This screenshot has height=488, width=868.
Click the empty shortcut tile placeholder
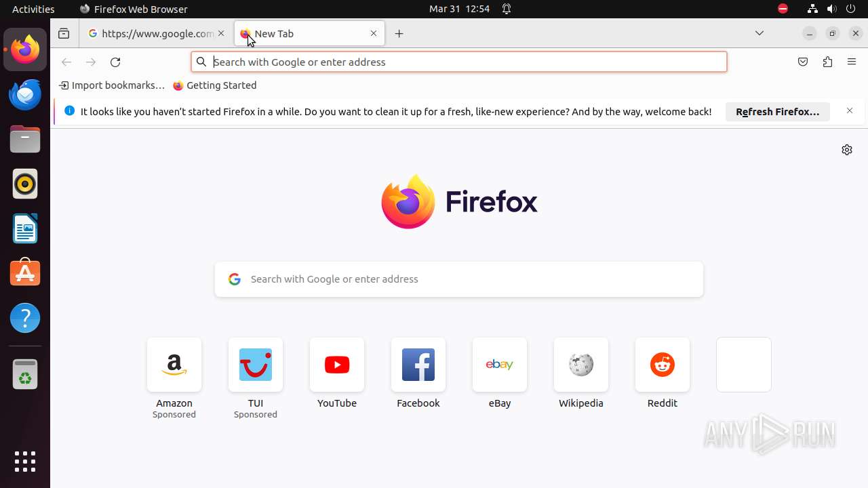[744, 365]
